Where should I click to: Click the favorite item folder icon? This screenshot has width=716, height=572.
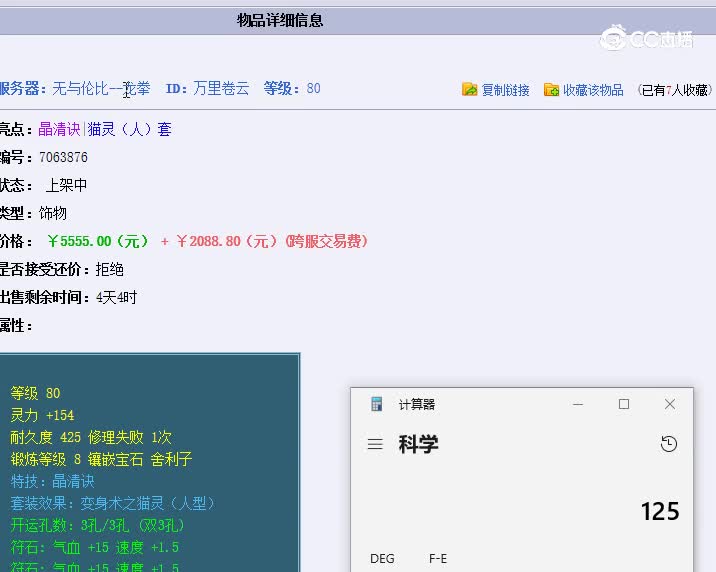551,89
